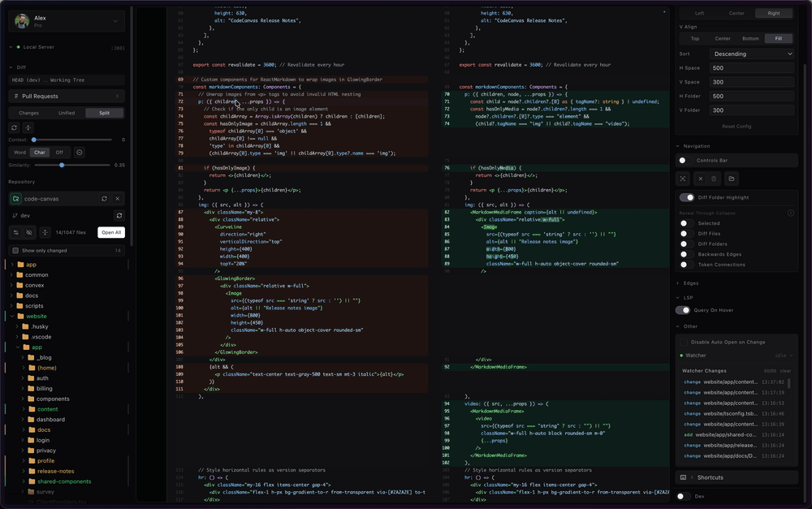Click the Open All button

click(111, 232)
